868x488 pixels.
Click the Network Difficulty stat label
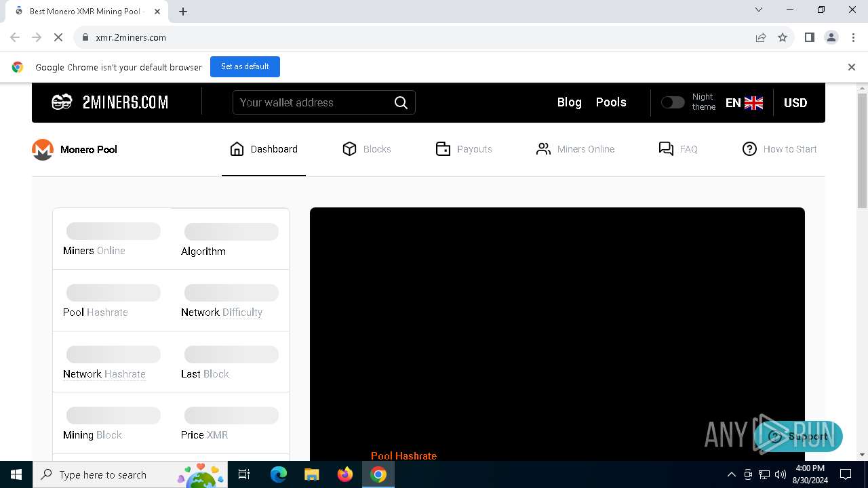(x=222, y=312)
